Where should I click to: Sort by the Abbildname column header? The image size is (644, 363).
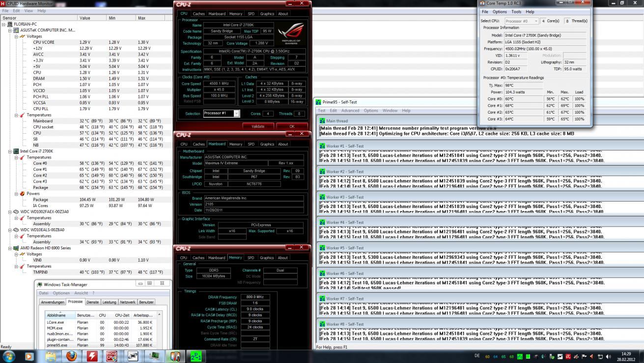[x=60, y=315]
